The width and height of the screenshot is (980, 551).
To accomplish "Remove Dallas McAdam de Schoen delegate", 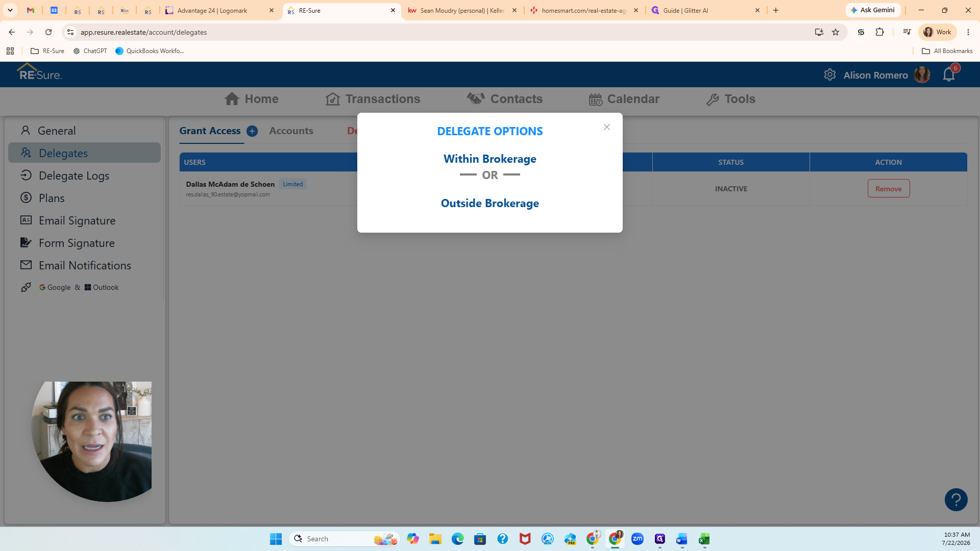I will 888,188.
